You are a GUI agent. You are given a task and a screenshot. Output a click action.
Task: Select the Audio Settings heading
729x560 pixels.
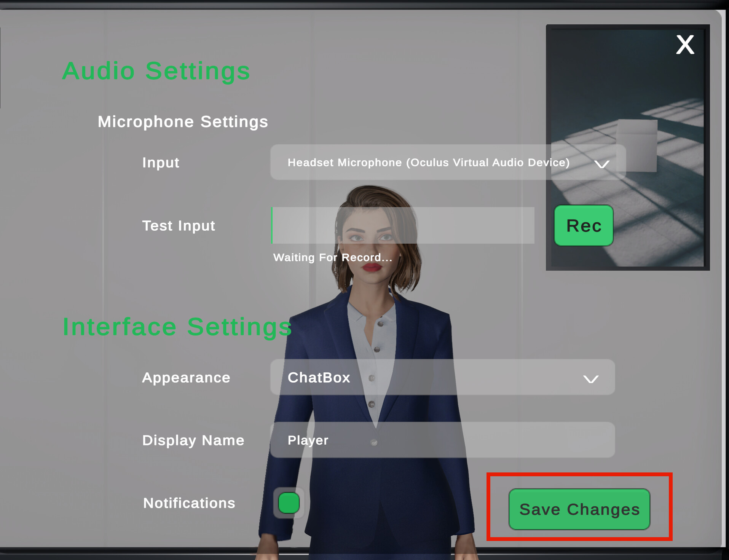click(156, 71)
